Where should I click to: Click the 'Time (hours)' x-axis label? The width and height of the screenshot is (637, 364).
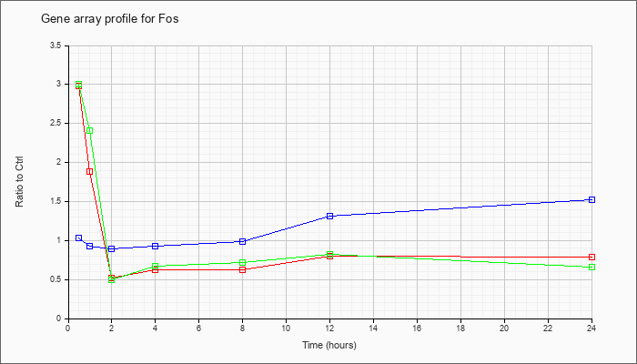pos(329,346)
